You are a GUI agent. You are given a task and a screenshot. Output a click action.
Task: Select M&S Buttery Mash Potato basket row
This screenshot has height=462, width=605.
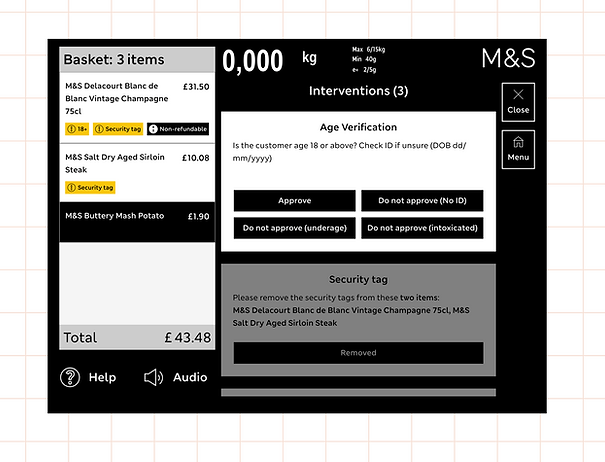tap(137, 222)
